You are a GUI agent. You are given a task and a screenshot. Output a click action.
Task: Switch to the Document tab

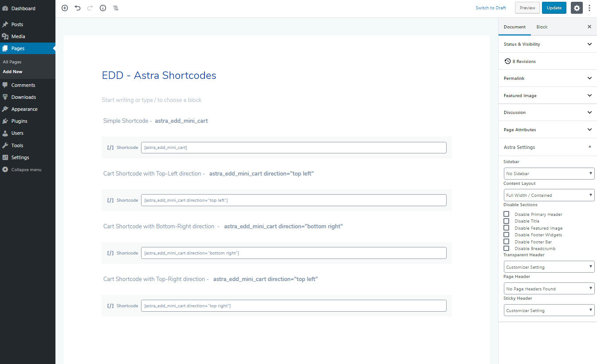pos(515,27)
